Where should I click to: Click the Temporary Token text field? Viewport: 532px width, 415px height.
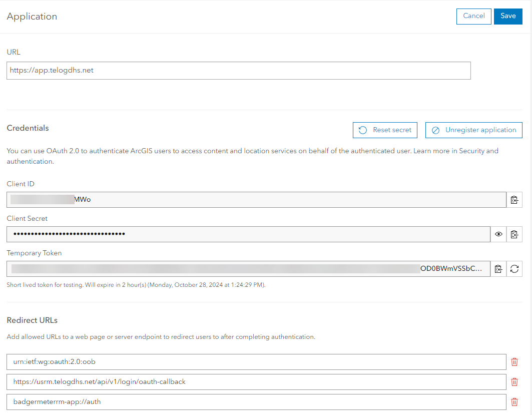click(x=248, y=269)
